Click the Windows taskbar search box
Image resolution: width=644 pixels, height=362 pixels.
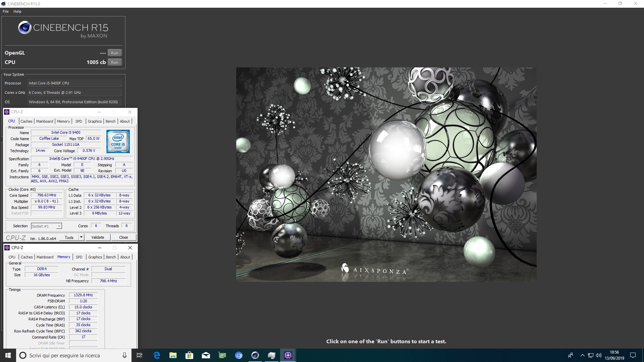(74, 355)
